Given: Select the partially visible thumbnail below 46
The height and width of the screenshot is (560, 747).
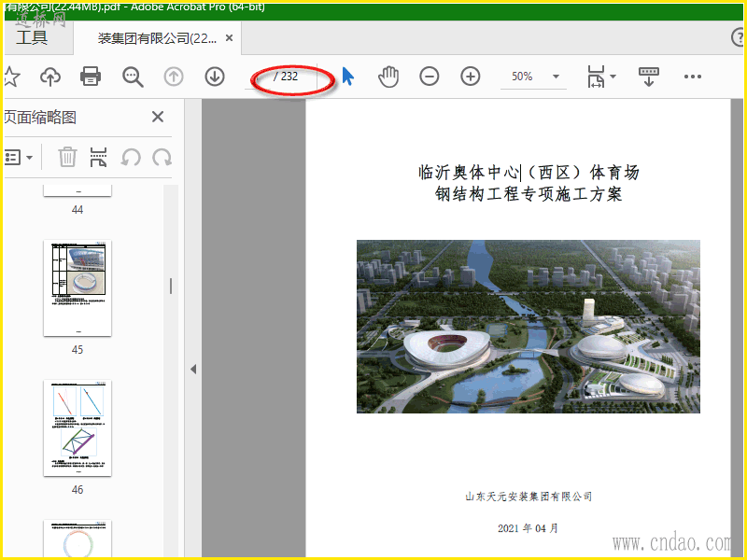Looking at the screenshot, I should tap(78, 539).
